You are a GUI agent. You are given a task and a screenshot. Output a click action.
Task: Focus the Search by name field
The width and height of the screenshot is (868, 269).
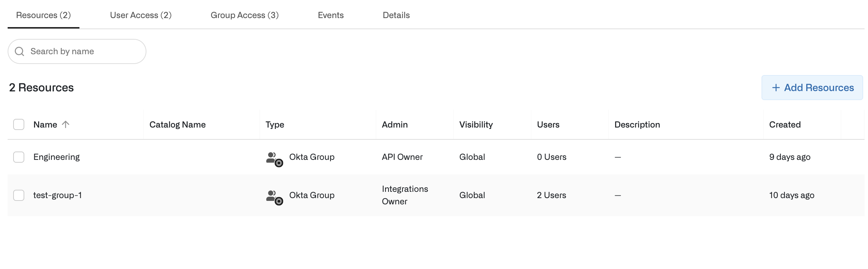tap(83, 51)
